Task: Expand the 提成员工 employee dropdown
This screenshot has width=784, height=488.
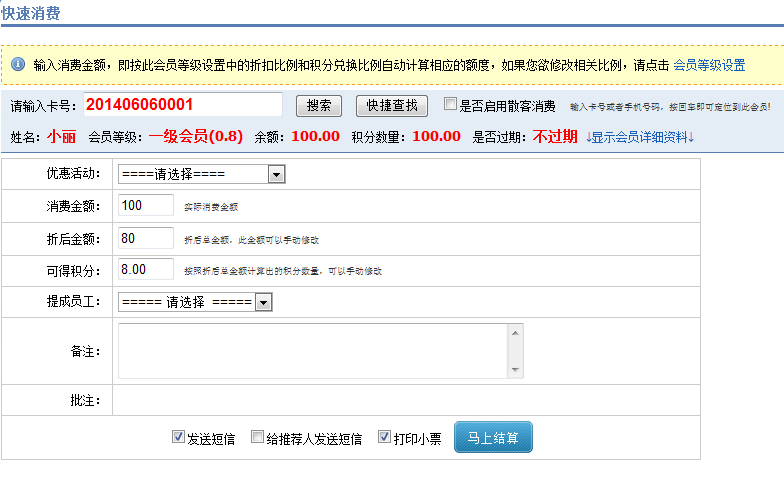Action: 195,302
